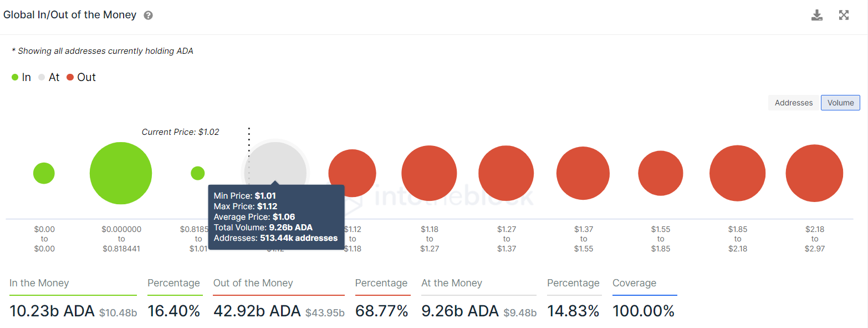Expand chart to fullscreen view

point(844,15)
